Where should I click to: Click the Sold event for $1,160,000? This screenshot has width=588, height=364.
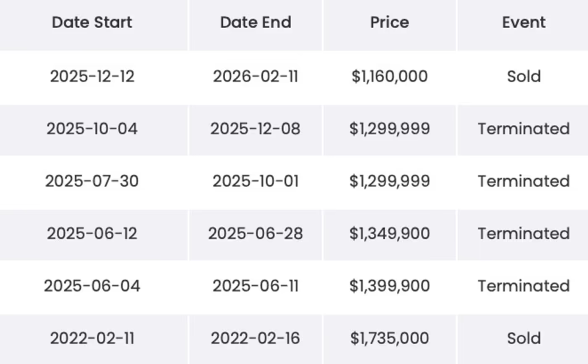point(524,76)
